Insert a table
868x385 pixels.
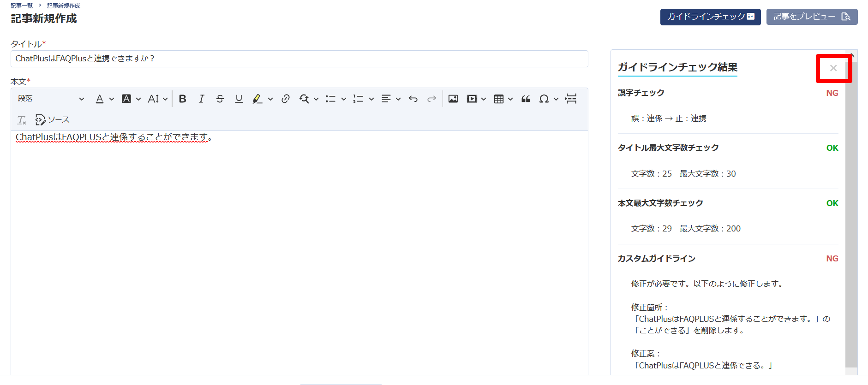(499, 99)
